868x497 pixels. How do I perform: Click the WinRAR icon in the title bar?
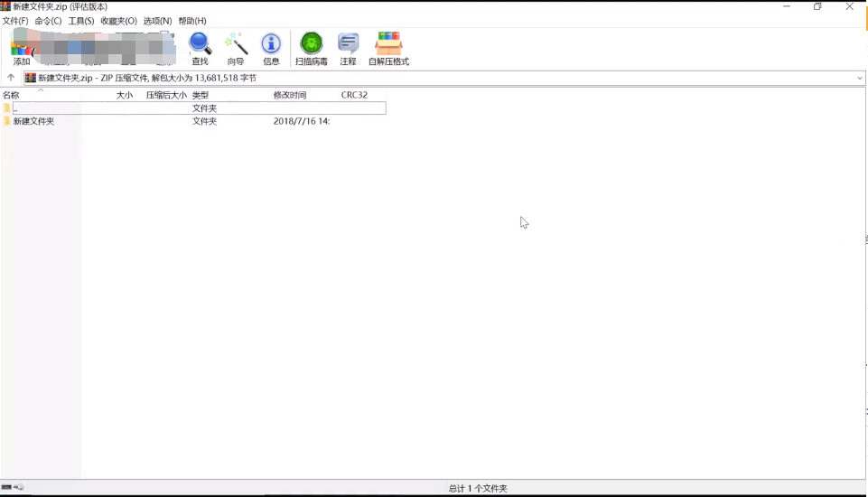click(x=5, y=6)
